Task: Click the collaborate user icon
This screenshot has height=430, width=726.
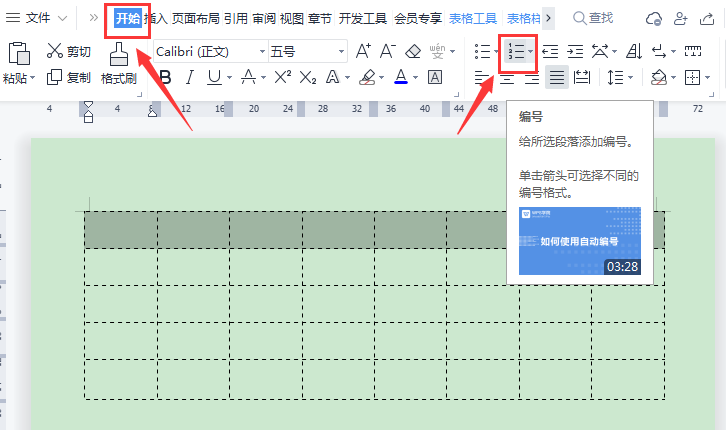Action: (x=680, y=19)
